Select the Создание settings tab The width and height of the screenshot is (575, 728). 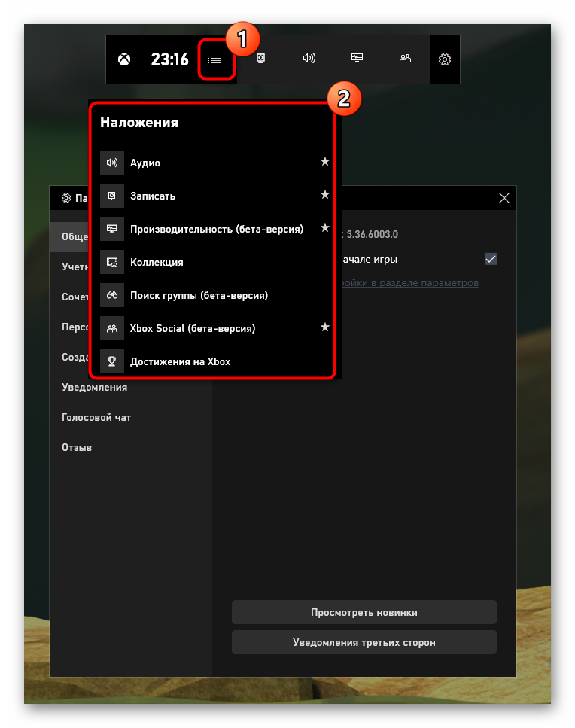69,357
